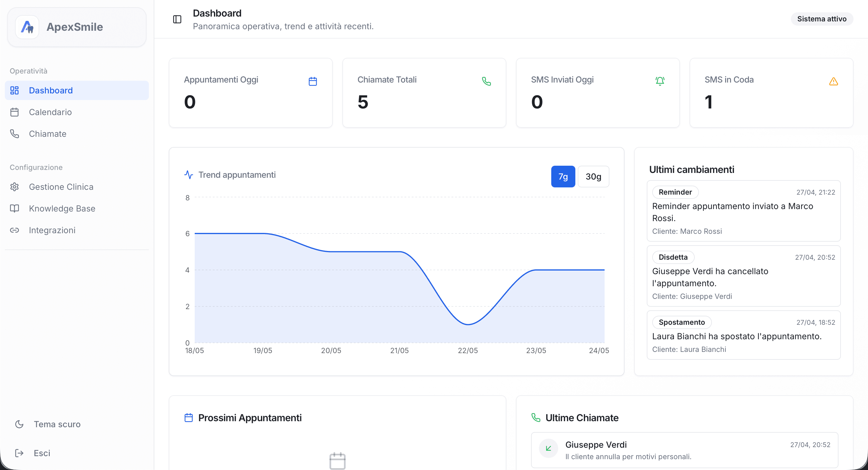Click the Spostamento tag badge
The image size is (868, 470).
(x=682, y=322)
